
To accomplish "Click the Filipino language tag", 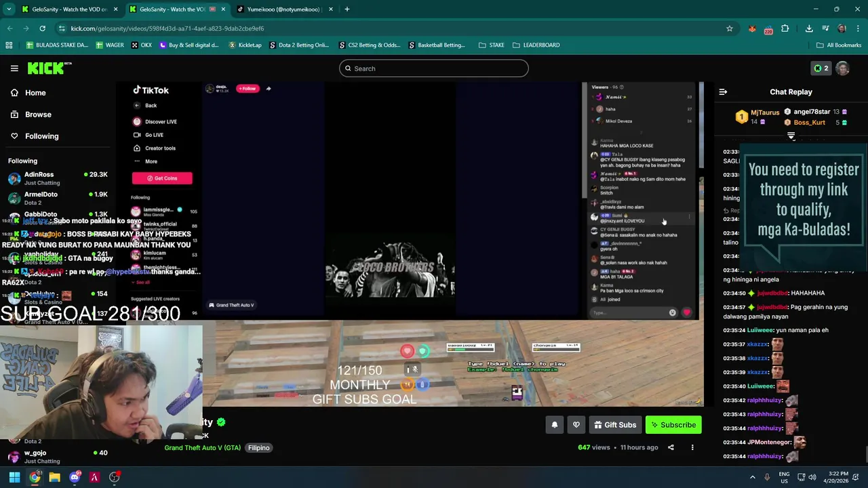I will click(x=258, y=448).
